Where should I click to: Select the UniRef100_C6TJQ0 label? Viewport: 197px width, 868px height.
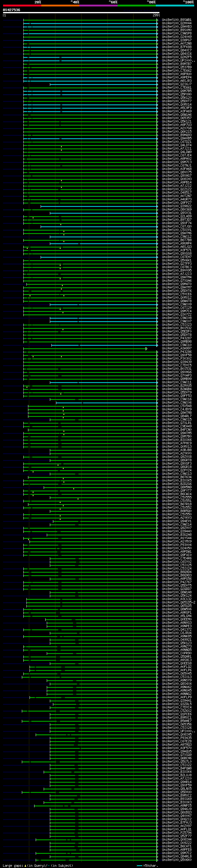pyautogui.click(x=176, y=226)
